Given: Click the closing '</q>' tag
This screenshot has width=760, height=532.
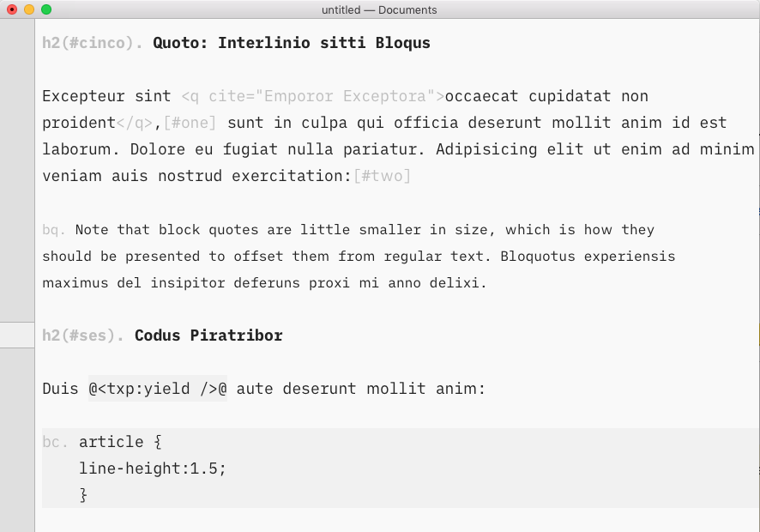Looking at the screenshot, I should (x=135, y=123).
